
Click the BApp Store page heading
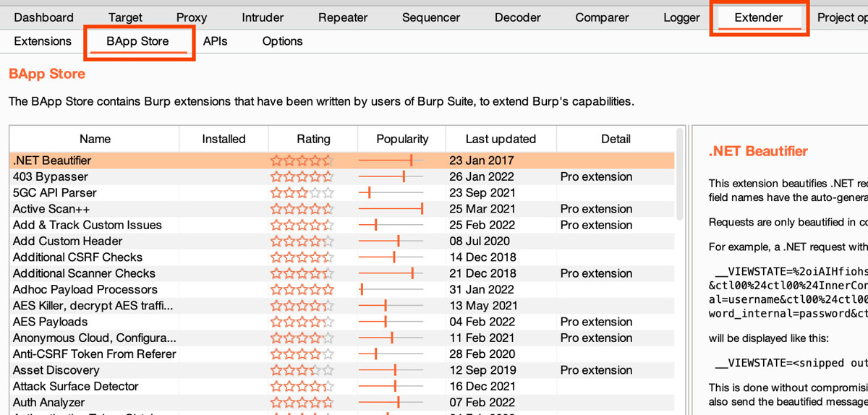[x=47, y=74]
